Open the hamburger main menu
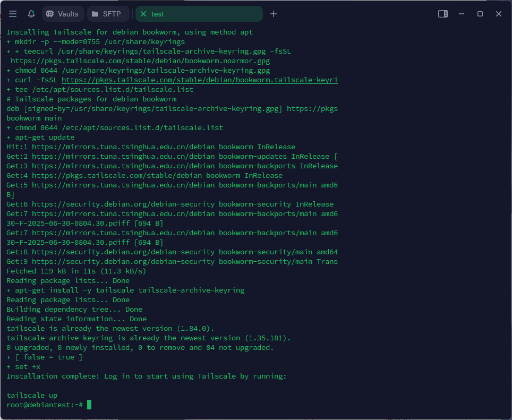This screenshot has height=420, width=512. (x=13, y=14)
